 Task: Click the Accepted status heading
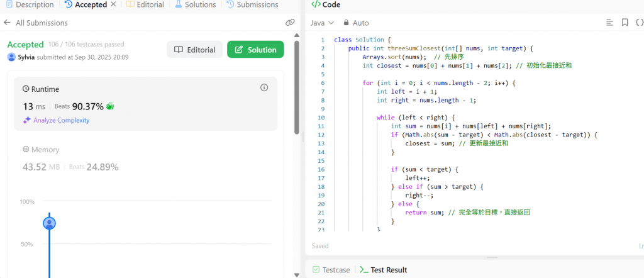click(x=25, y=45)
